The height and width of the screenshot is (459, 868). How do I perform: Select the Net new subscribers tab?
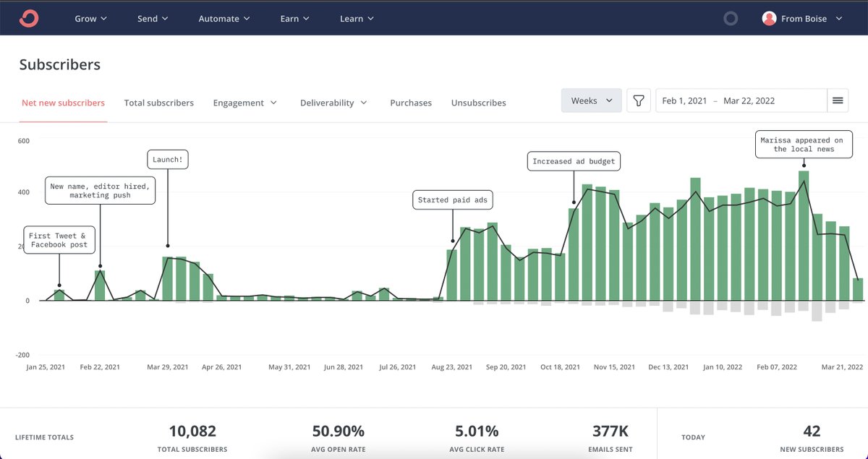pos(63,103)
